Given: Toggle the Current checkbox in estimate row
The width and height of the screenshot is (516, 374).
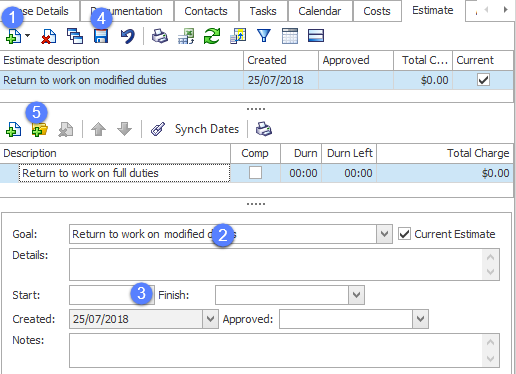Looking at the screenshot, I should [483, 80].
